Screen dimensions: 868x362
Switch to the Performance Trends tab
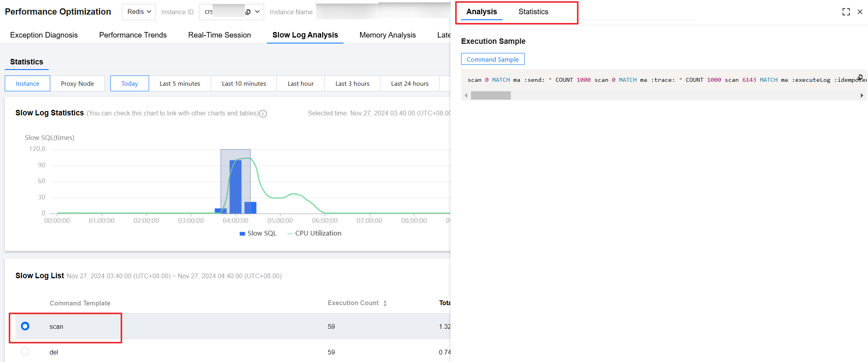(x=133, y=35)
